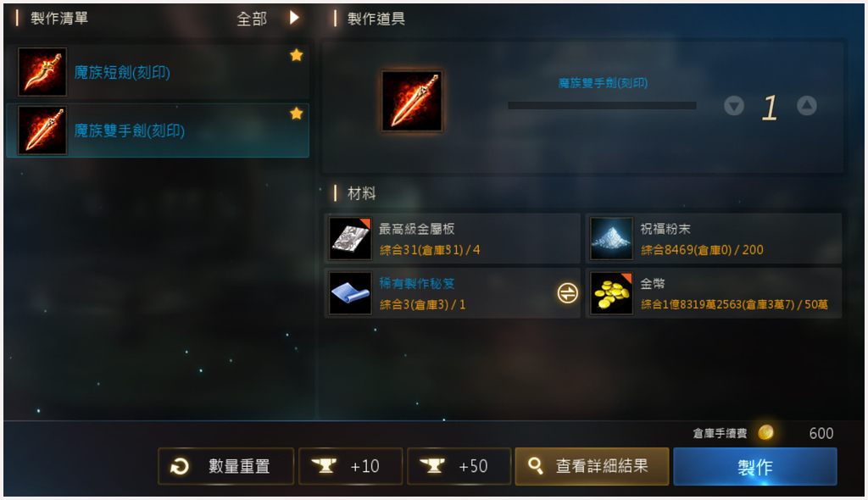This screenshot has height=500, width=868.
Task: Click the 製作 craft button
Action: pos(755,467)
